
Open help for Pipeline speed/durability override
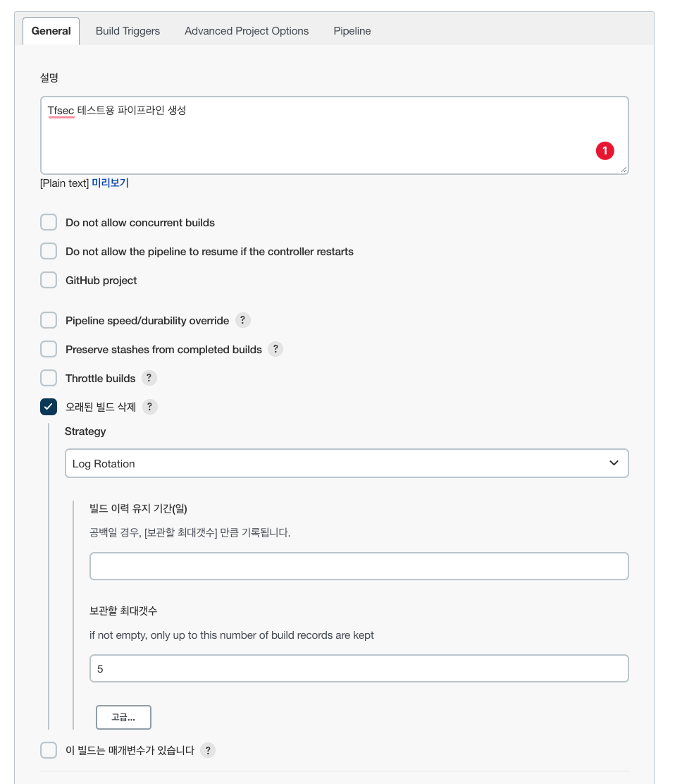pos(242,320)
